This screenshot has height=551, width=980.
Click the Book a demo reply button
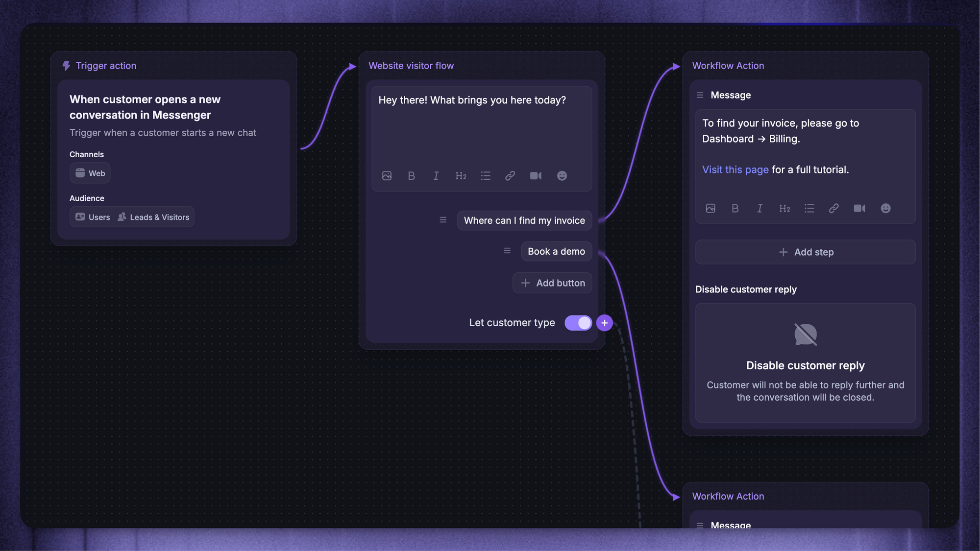point(556,251)
